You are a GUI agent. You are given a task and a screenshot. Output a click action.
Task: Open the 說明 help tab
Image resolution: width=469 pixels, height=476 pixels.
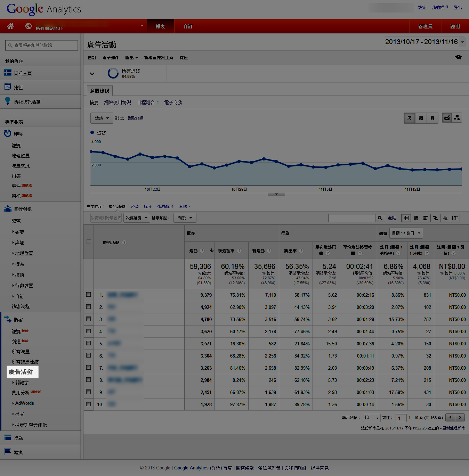[x=455, y=26]
